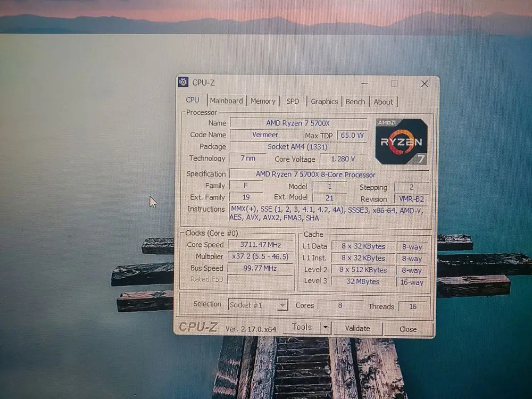Click the Model value 1

tap(329, 186)
